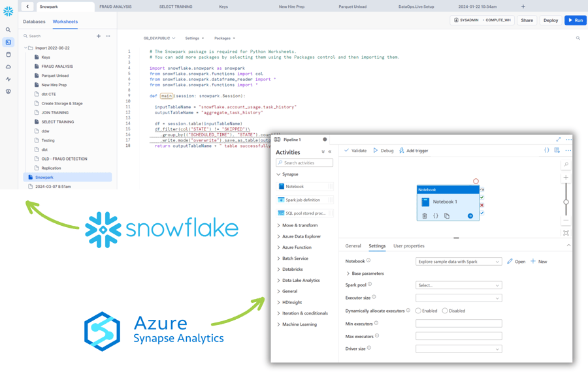The width and height of the screenshot is (588, 374).
Task: Click Validate in the Synapse toolbar
Action: pyautogui.click(x=355, y=150)
